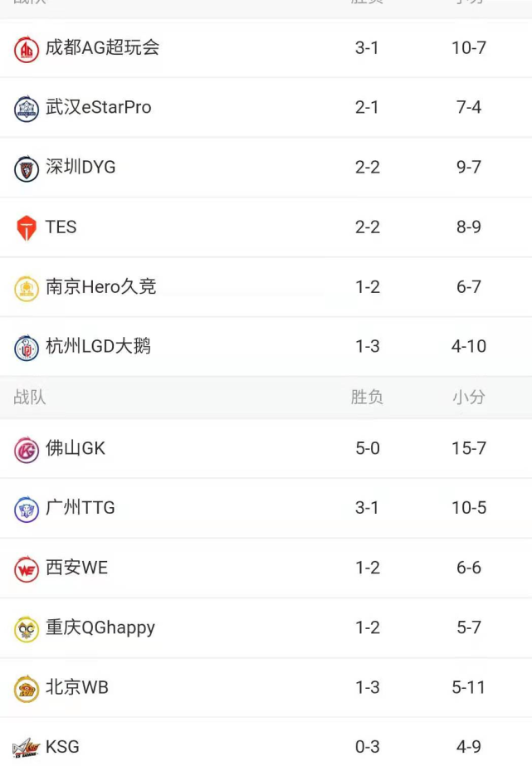Click the 佛山GK score 15-7
This screenshot has width=532, height=766.
click(x=468, y=448)
